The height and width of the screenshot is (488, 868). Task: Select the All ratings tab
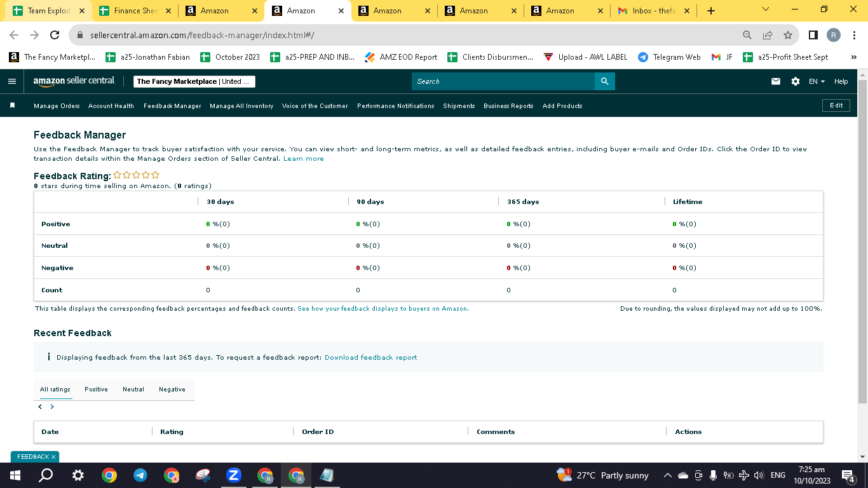click(55, 390)
